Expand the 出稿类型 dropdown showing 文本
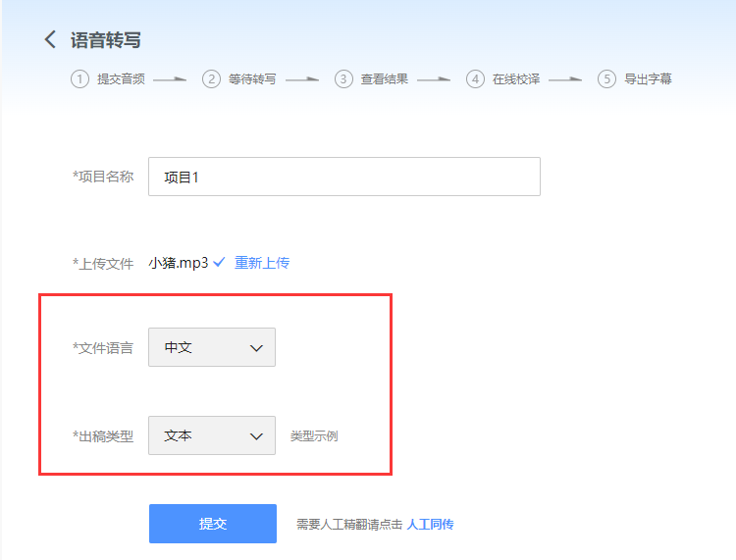Viewport: 736px width, 560px height. tap(212, 435)
